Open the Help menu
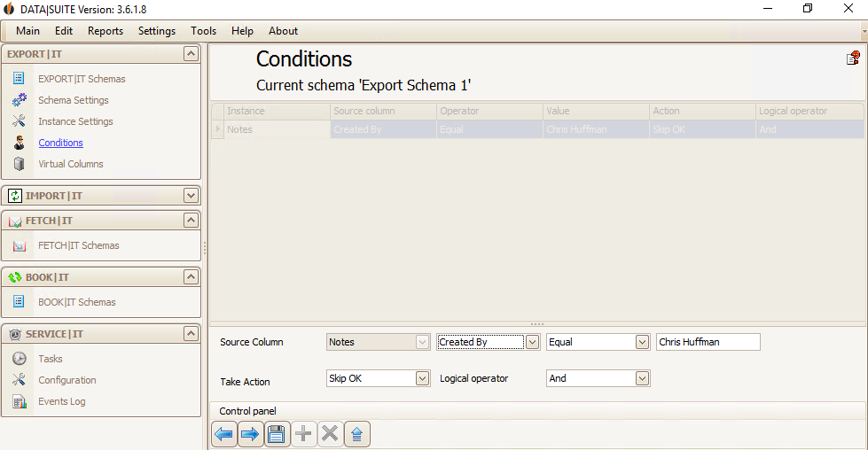This screenshot has width=868, height=450. tap(242, 31)
